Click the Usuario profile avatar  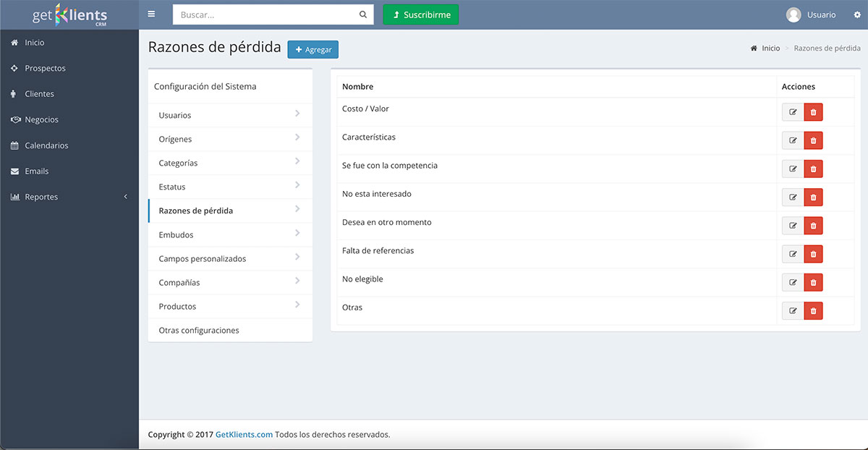pos(793,14)
